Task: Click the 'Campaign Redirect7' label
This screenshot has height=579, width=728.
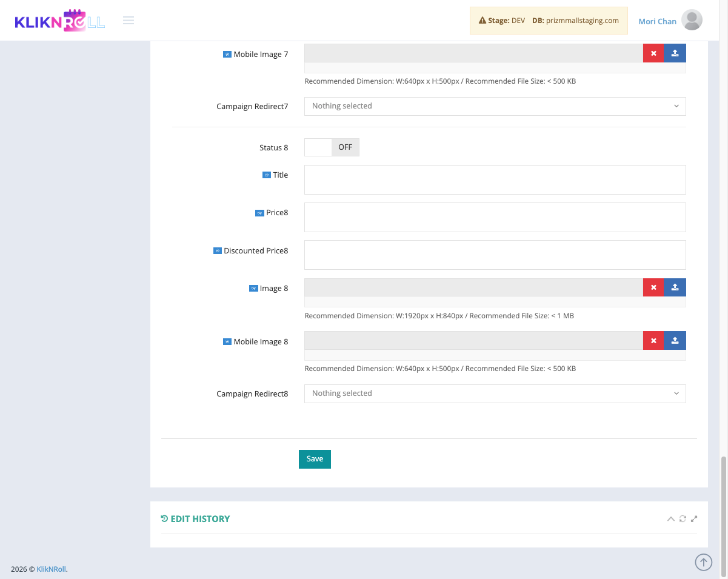Action: (252, 107)
